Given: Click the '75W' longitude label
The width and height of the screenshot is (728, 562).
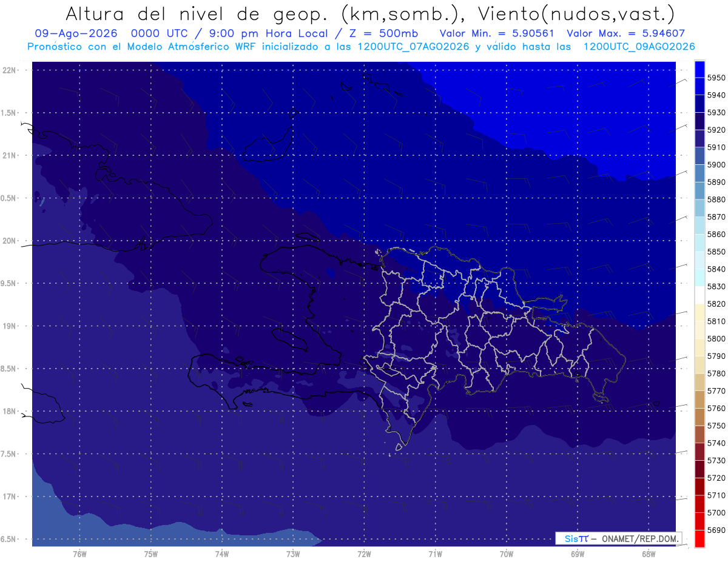Looking at the screenshot, I should coord(151,554).
